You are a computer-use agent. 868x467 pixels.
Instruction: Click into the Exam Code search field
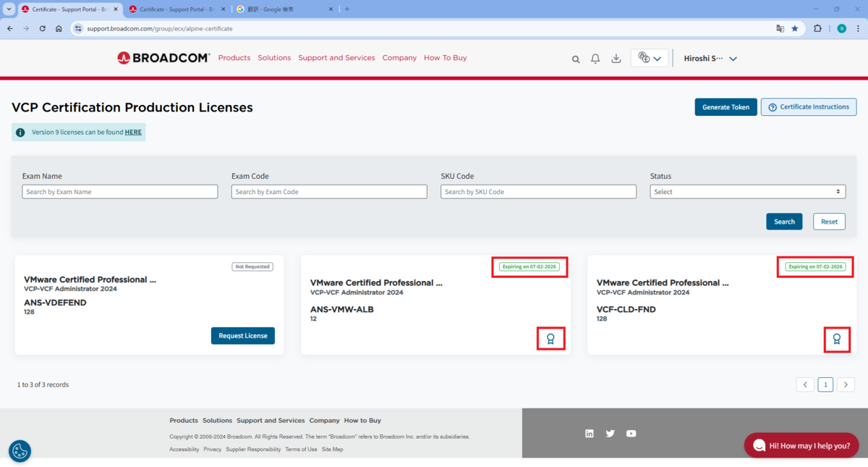[329, 192]
